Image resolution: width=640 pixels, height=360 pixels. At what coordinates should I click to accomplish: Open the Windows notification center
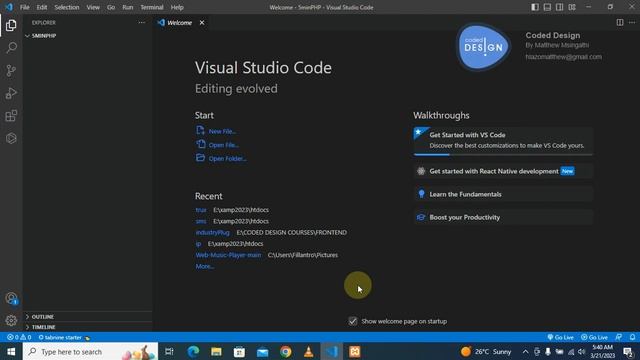coord(628,351)
